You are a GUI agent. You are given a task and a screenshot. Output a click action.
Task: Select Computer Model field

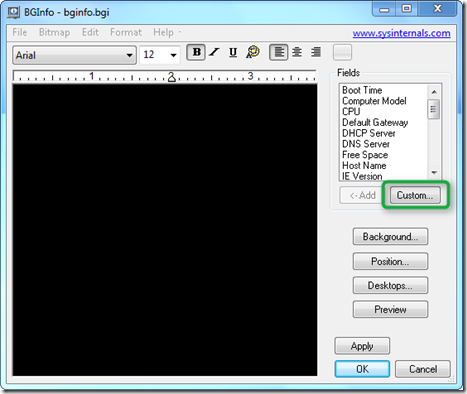pos(374,101)
